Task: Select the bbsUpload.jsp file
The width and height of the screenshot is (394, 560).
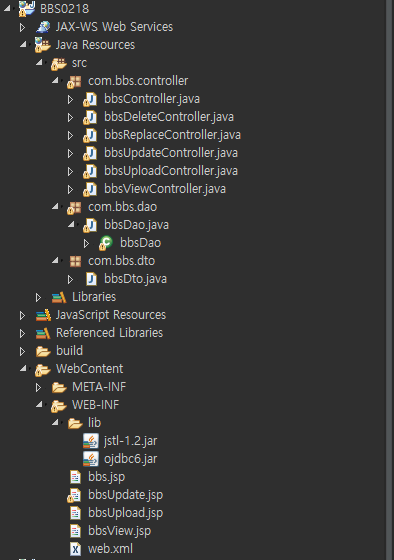Action: tap(125, 513)
